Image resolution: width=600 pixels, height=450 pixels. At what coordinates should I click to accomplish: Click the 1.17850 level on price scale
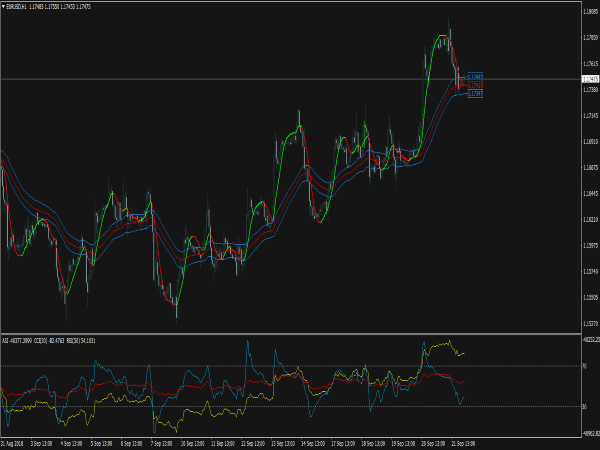(590, 38)
